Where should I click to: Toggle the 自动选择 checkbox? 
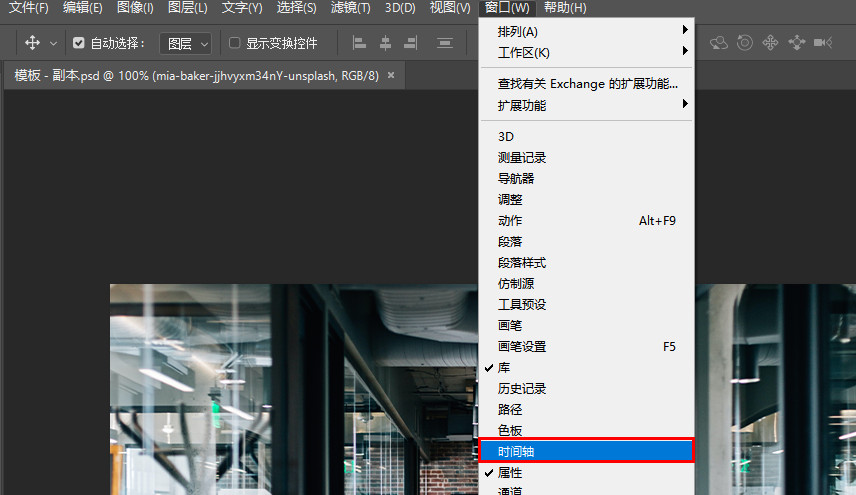[x=79, y=43]
